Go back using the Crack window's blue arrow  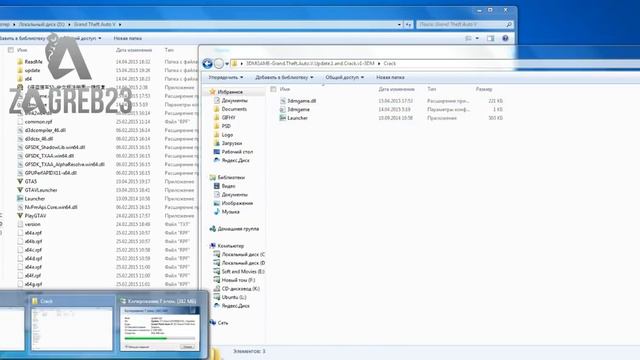207,64
